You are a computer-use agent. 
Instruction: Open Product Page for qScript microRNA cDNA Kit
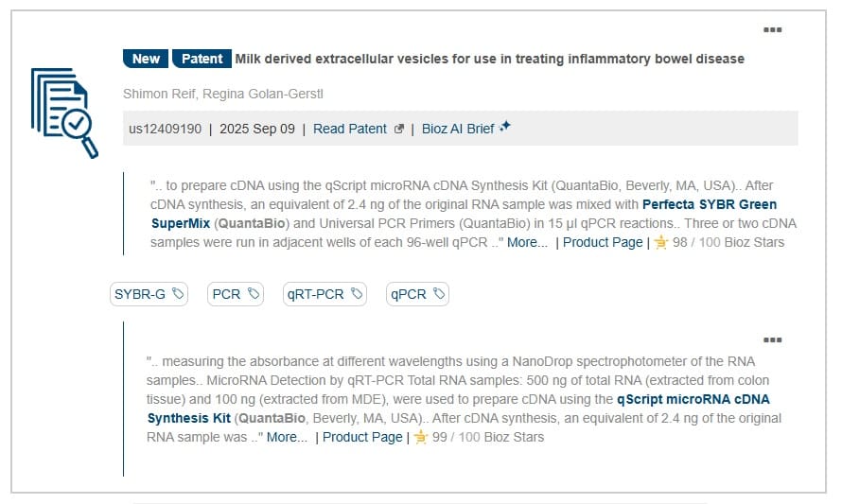(362, 438)
